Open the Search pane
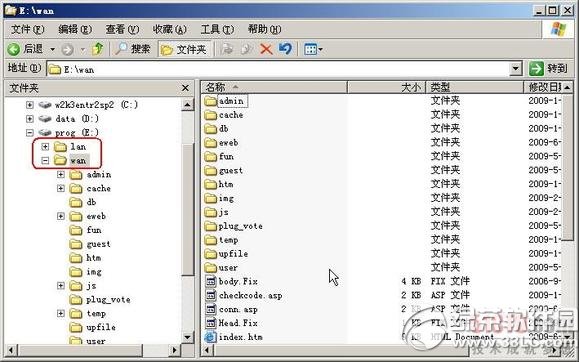This screenshot has width=579, height=362. click(132, 49)
